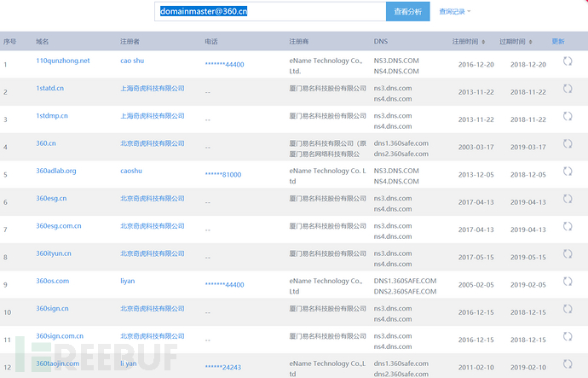
Task: Click registrant li yan
Action: pos(128,363)
